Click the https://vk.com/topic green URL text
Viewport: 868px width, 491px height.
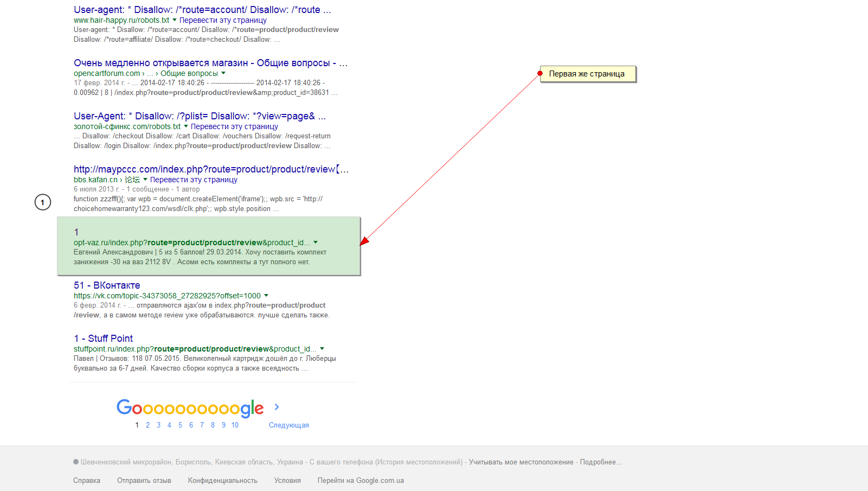[168, 296]
